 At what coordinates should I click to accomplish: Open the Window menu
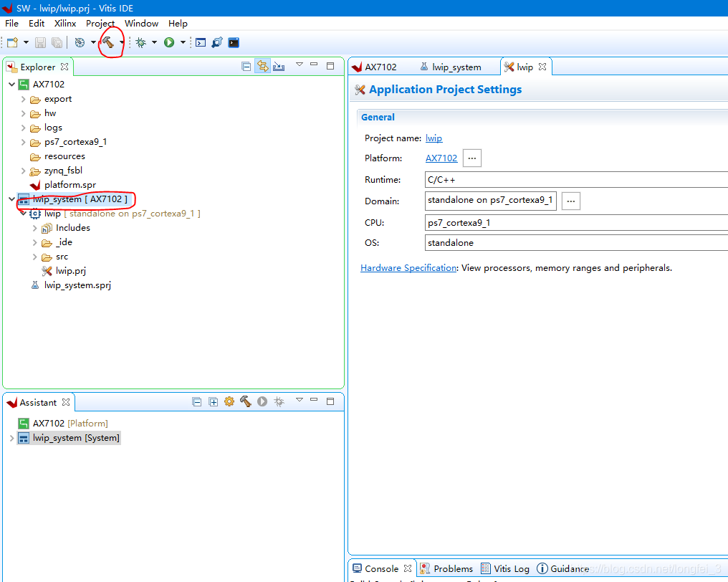(x=142, y=23)
